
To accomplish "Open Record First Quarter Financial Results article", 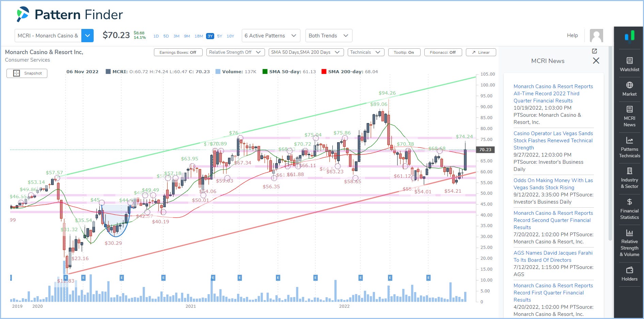I will tap(553, 293).
